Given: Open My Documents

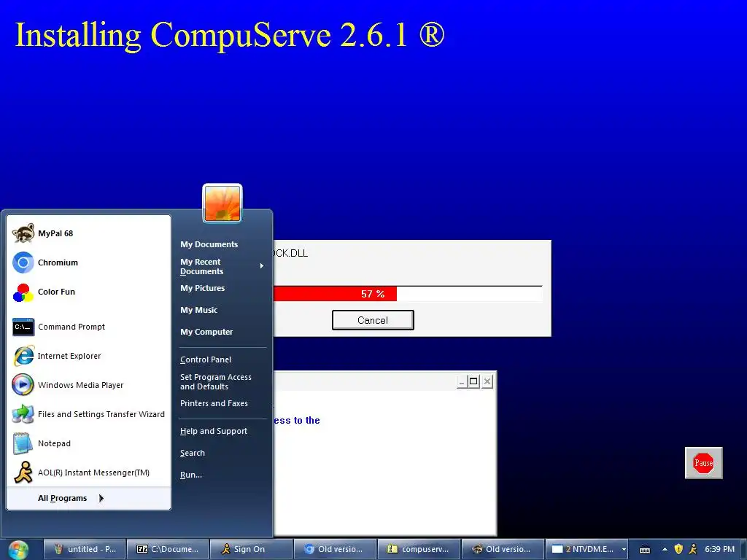Looking at the screenshot, I should 209,244.
